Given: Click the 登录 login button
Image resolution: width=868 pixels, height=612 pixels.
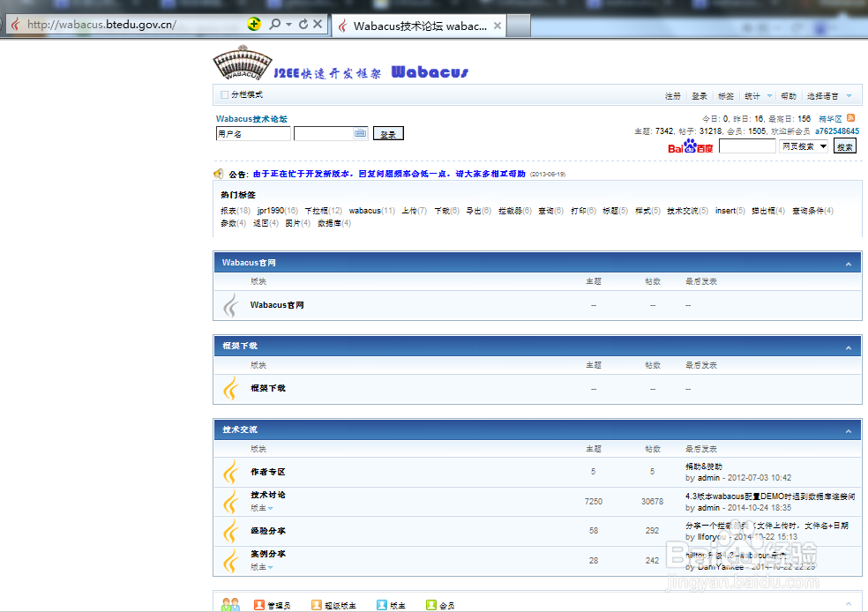Looking at the screenshot, I should pyautogui.click(x=388, y=133).
